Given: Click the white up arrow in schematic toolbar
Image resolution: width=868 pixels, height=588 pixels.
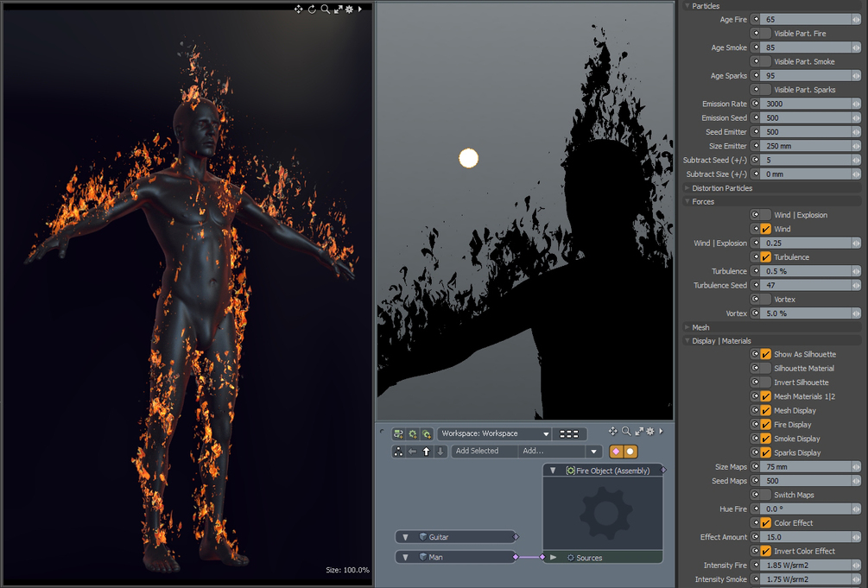Looking at the screenshot, I should pos(426,451).
